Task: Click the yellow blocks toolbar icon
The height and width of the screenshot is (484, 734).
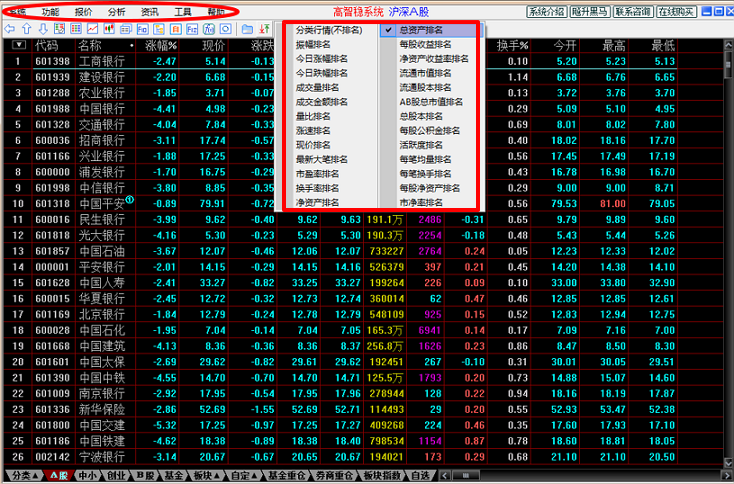Action: [x=159, y=29]
